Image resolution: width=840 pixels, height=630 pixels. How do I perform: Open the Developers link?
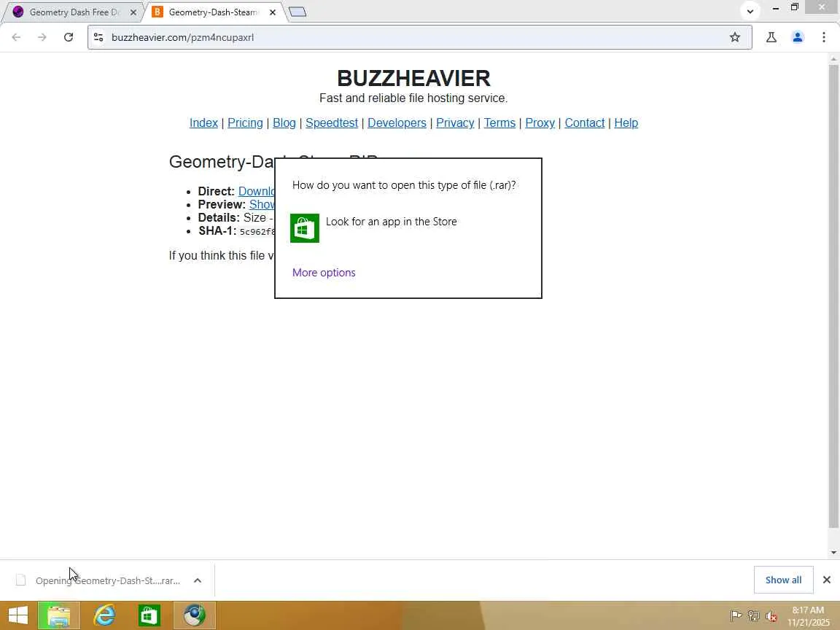pos(397,122)
